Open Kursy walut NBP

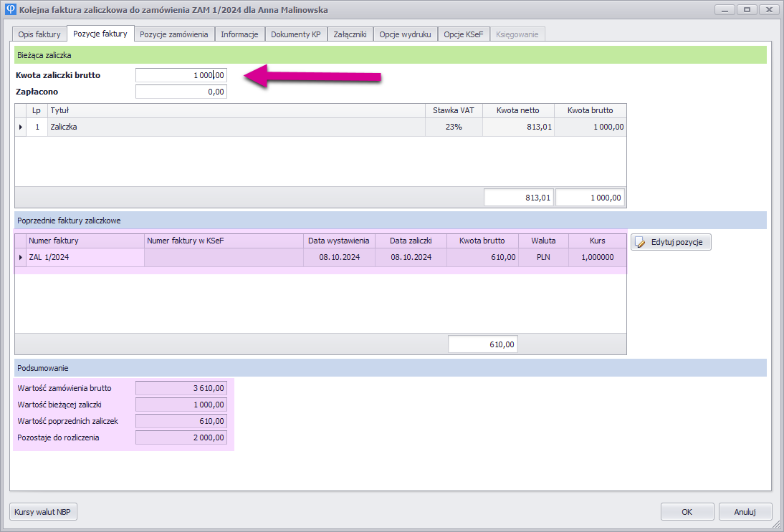[x=44, y=512]
